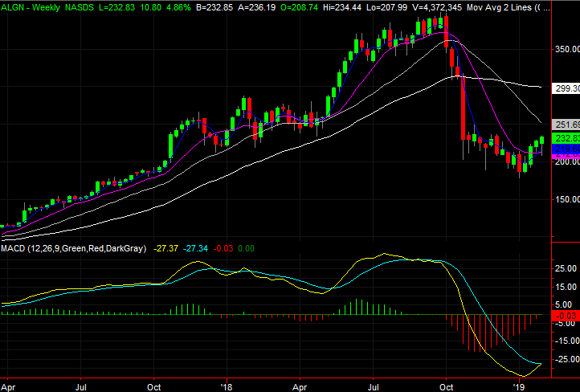Image resolution: width=580 pixels, height=392 pixels.
Task: Click the cyan -27.34 MACD signal value
Action: [x=195, y=248]
